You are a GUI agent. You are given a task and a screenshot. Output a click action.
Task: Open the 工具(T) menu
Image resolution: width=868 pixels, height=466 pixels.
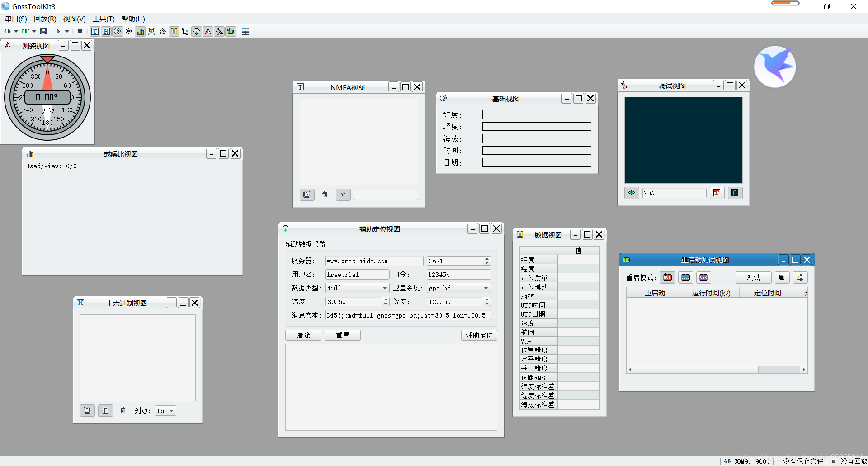tap(104, 19)
